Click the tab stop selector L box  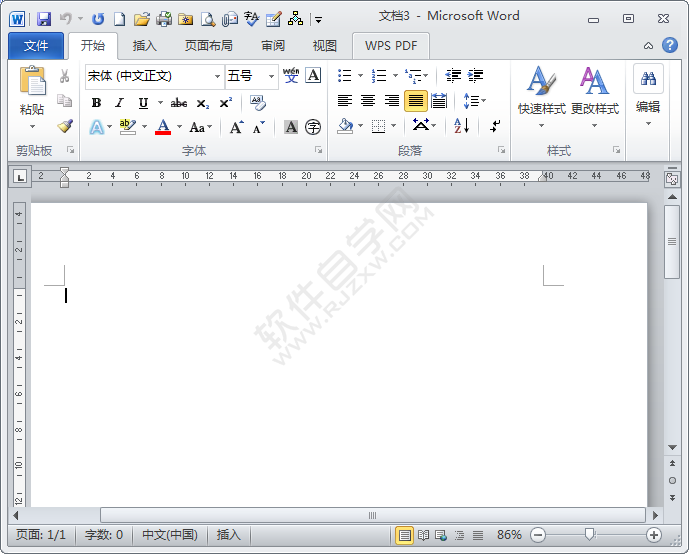tap(20, 177)
